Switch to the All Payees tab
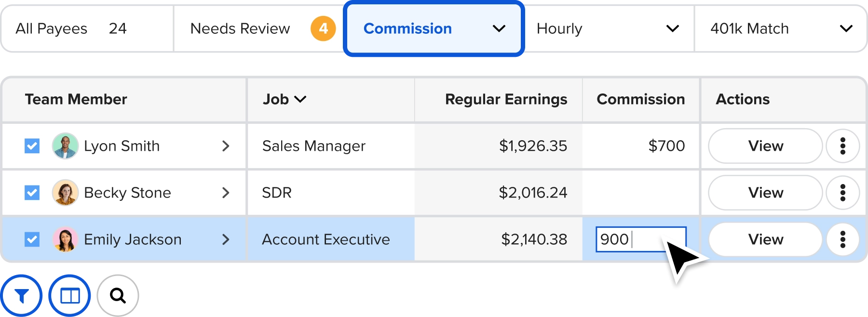 [71, 29]
